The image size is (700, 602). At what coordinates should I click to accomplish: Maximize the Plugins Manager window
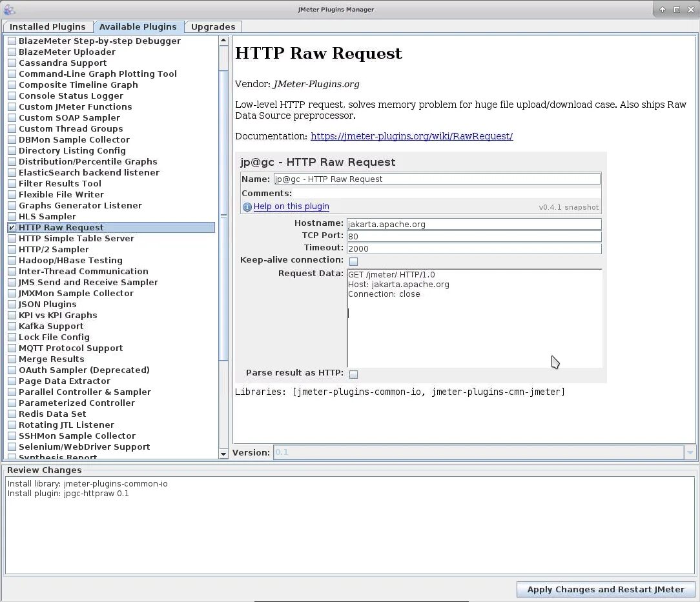pyautogui.click(x=677, y=10)
